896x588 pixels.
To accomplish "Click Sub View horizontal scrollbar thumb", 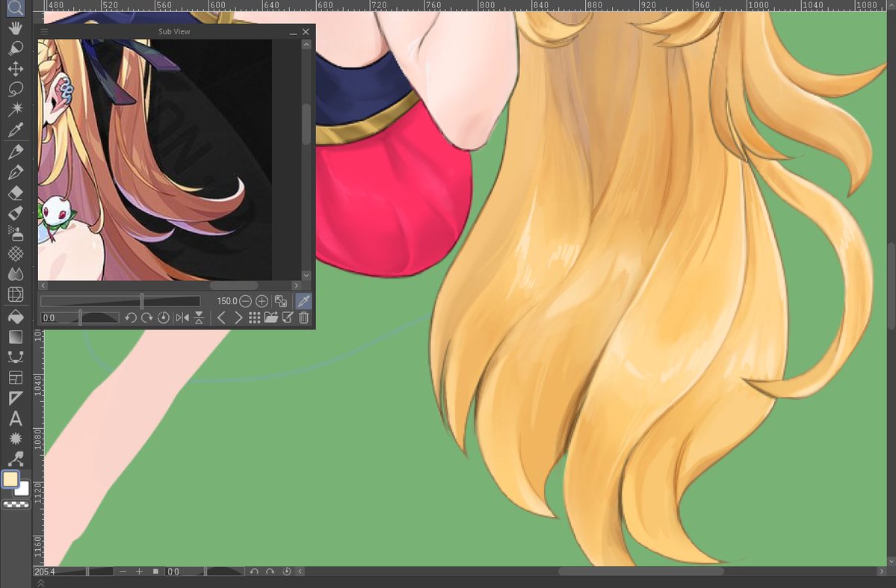I will 234,285.
